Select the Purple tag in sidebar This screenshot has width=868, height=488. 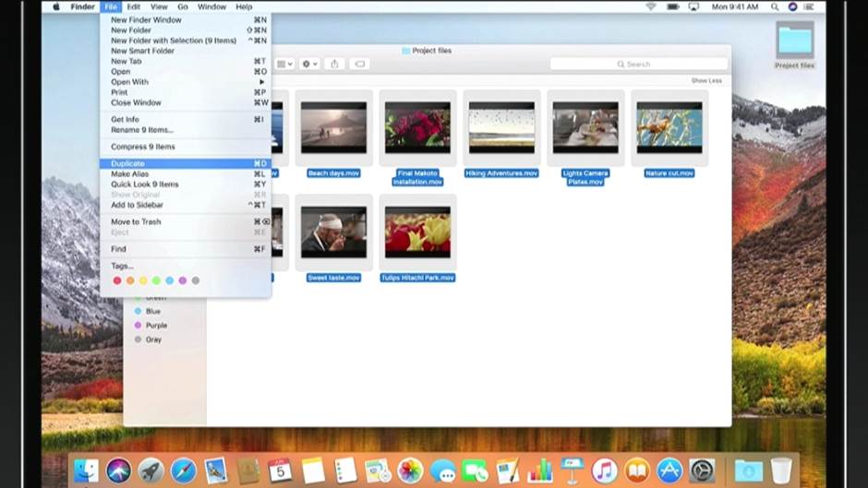coord(155,326)
